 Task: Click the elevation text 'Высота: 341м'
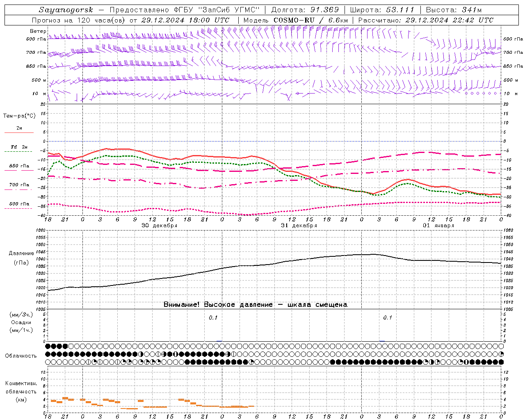454,10
